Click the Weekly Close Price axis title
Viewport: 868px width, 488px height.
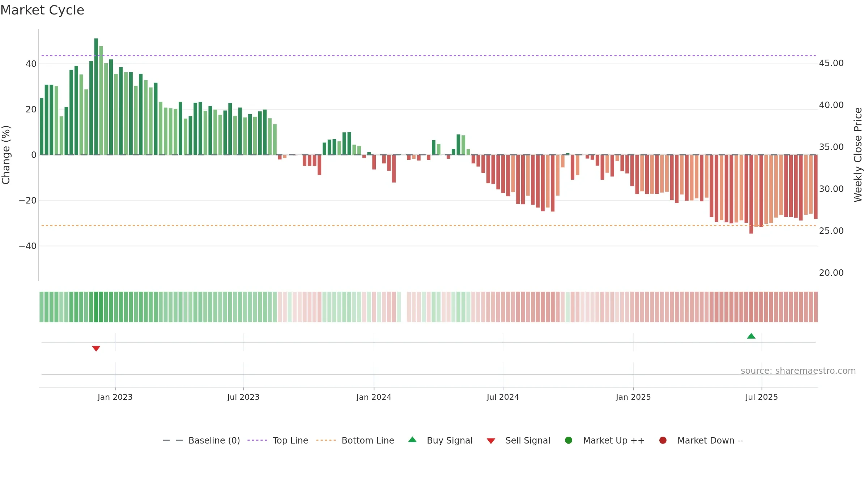click(858, 155)
